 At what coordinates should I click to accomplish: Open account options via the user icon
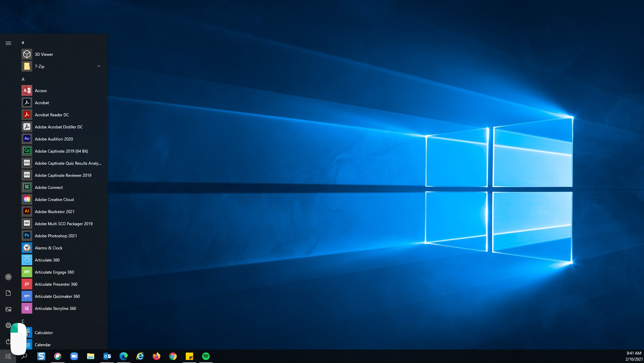click(x=8, y=277)
